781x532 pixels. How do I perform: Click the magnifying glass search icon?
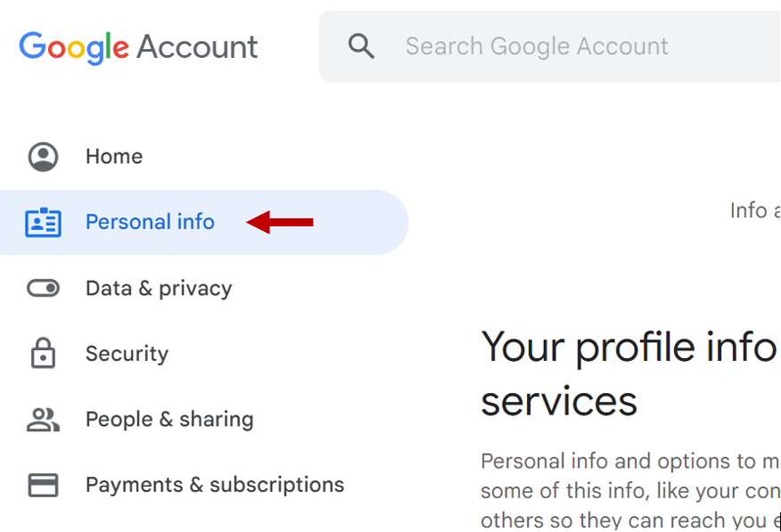tap(361, 46)
